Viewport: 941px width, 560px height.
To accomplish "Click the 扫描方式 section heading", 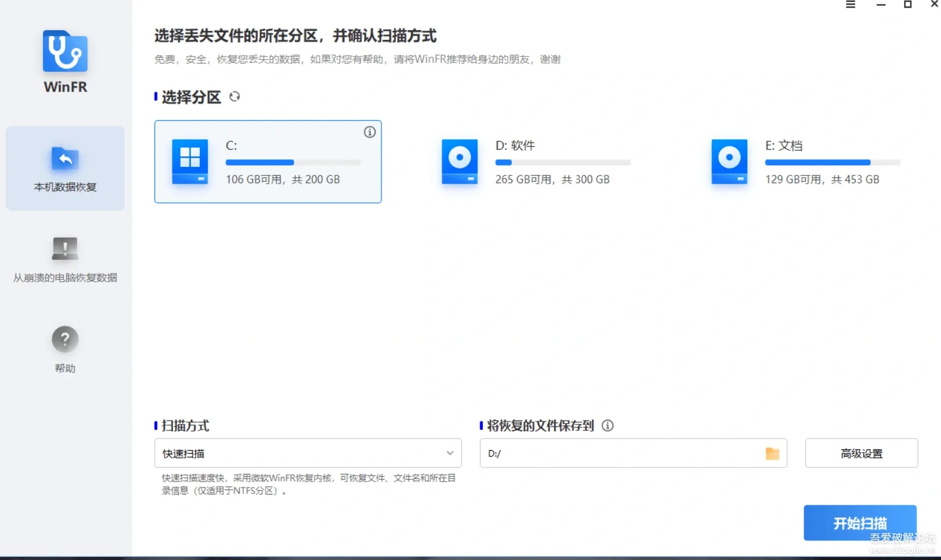I will click(x=185, y=426).
